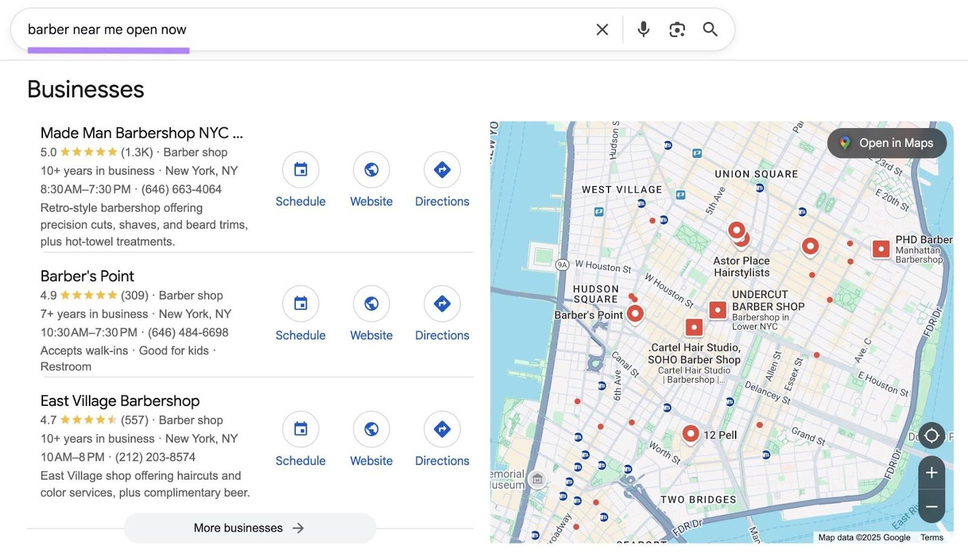Get Directions to Barber's Point

[x=442, y=304]
